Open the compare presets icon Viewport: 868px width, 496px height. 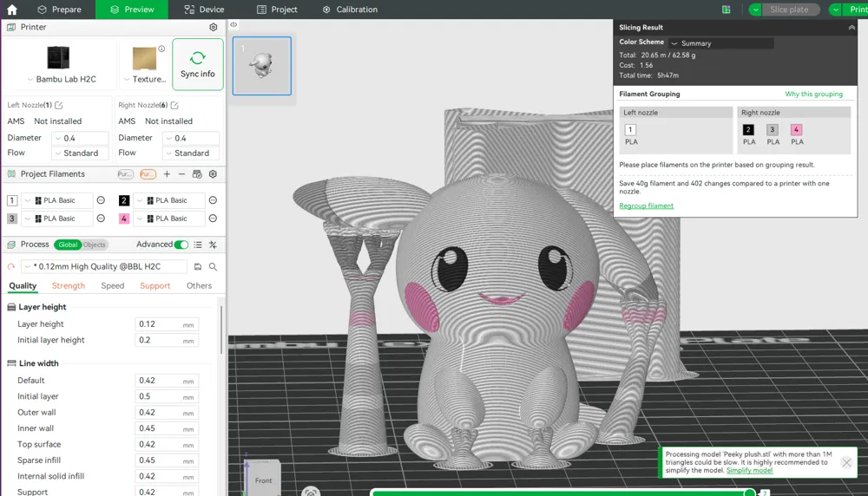tap(214, 245)
